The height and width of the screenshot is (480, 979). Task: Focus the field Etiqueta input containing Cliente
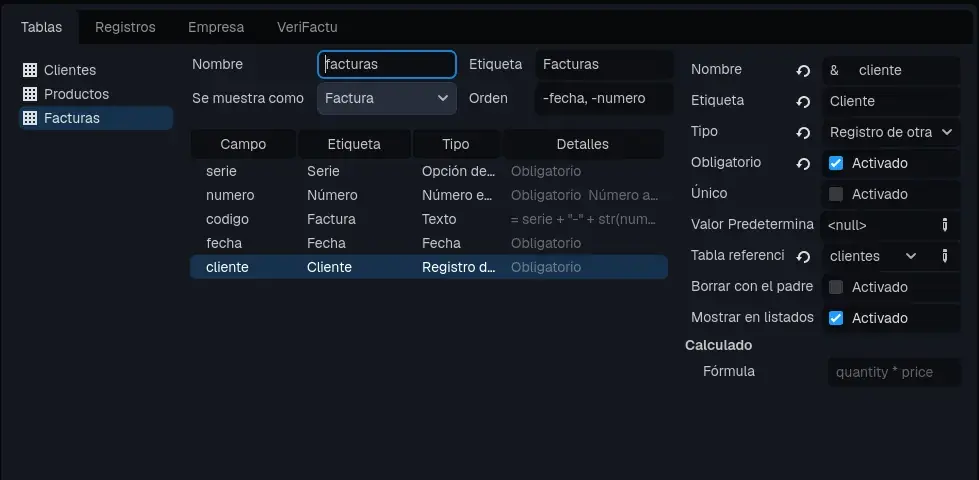click(x=892, y=101)
